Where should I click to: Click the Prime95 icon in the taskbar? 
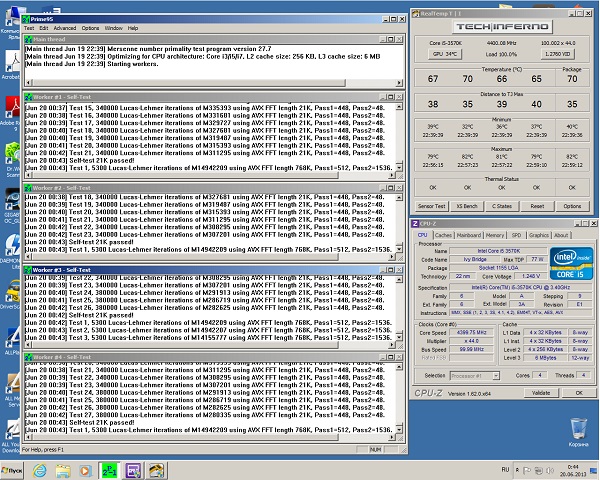[109, 470]
